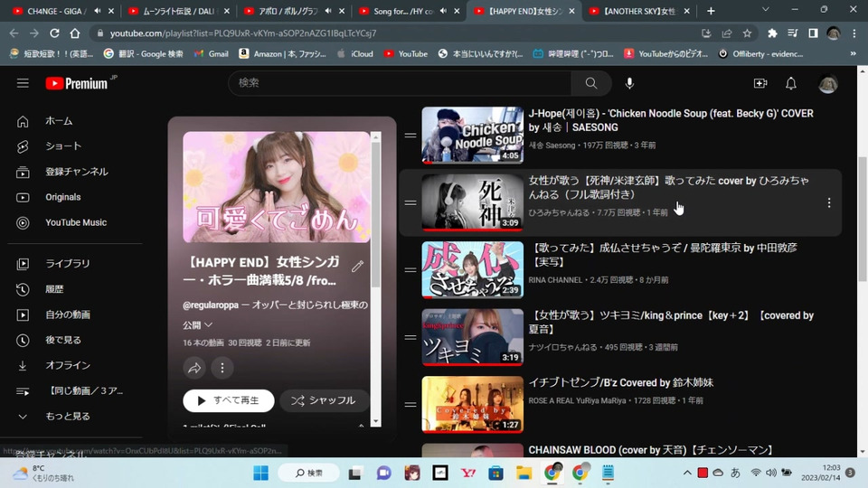868x488 pixels.
Task: Open the volume control in system tray
Action: [x=771, y=473]
